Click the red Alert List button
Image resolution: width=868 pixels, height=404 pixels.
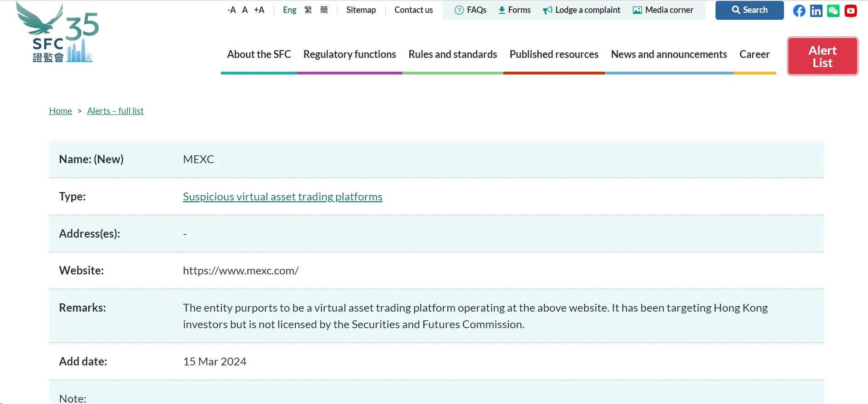click(x=823, y=56)
